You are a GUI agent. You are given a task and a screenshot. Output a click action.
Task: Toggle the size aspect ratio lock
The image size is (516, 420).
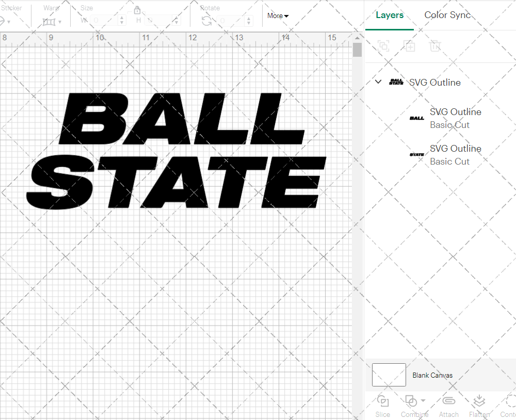[x=137, y=10]
